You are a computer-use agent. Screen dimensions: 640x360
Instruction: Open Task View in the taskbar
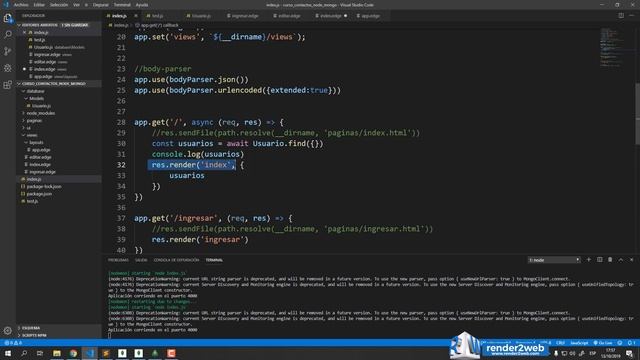(40, 353)
